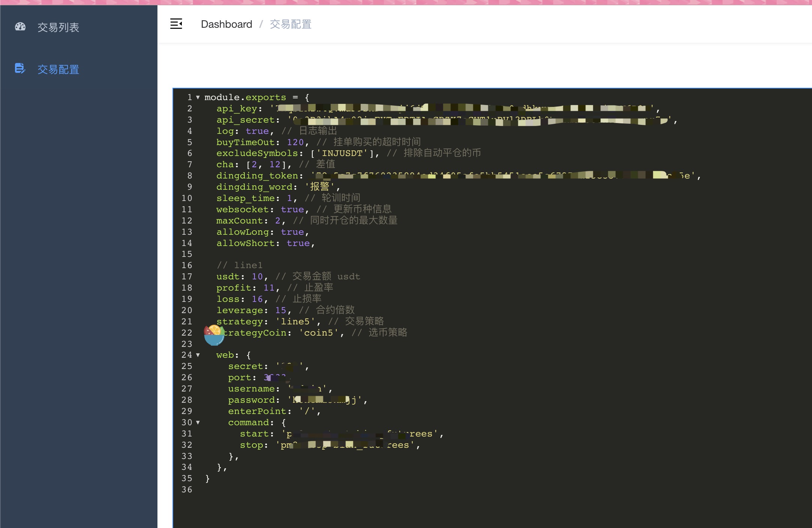Click line number 17 in the gutter

click(x=187, y=277)
